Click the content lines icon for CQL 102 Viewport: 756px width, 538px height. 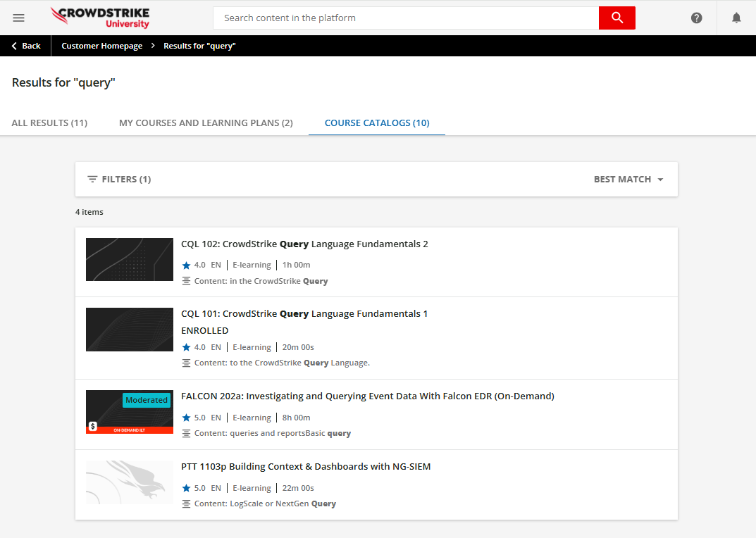pos(186,281)
